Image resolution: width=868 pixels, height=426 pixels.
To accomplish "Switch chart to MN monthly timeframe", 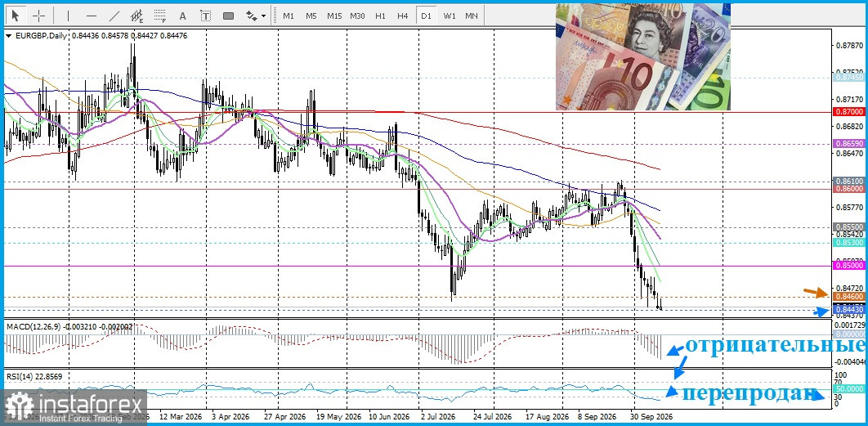I will click(x=471, y=16).
